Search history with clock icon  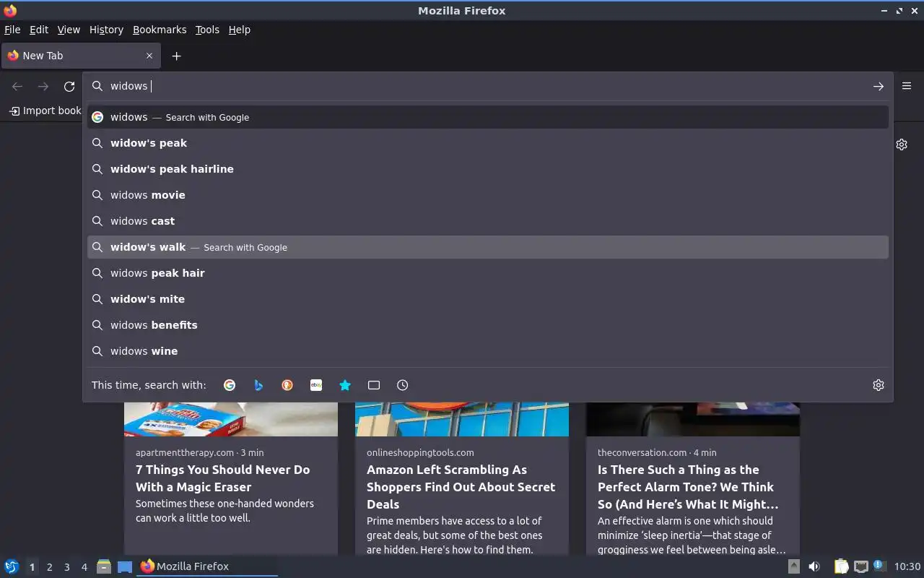click(403, 385)
